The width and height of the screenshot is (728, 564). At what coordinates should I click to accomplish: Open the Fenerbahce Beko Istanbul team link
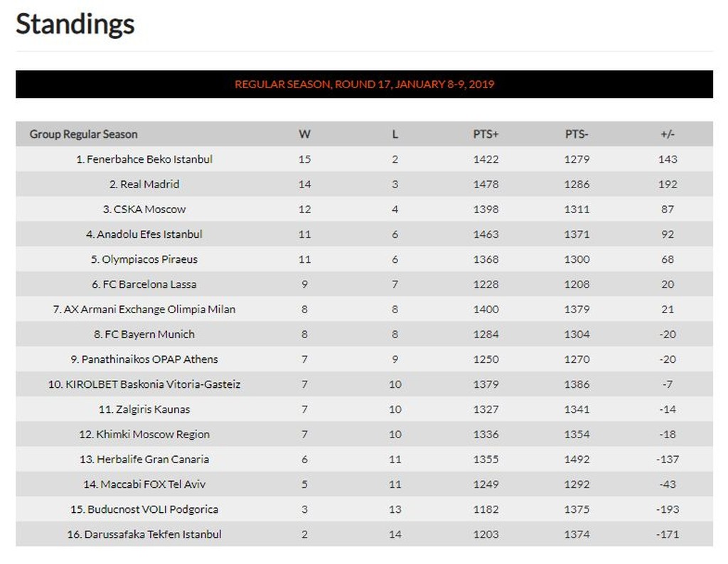[149, 159]
